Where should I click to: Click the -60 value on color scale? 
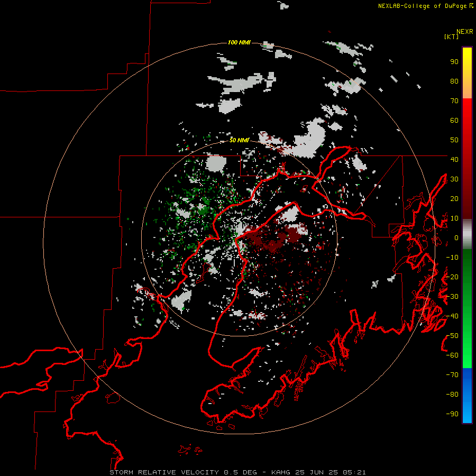[x=452, y=355]
